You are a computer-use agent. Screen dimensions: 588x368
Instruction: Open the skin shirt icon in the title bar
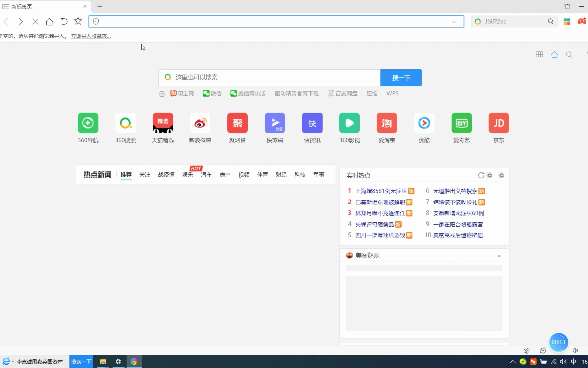567,7
